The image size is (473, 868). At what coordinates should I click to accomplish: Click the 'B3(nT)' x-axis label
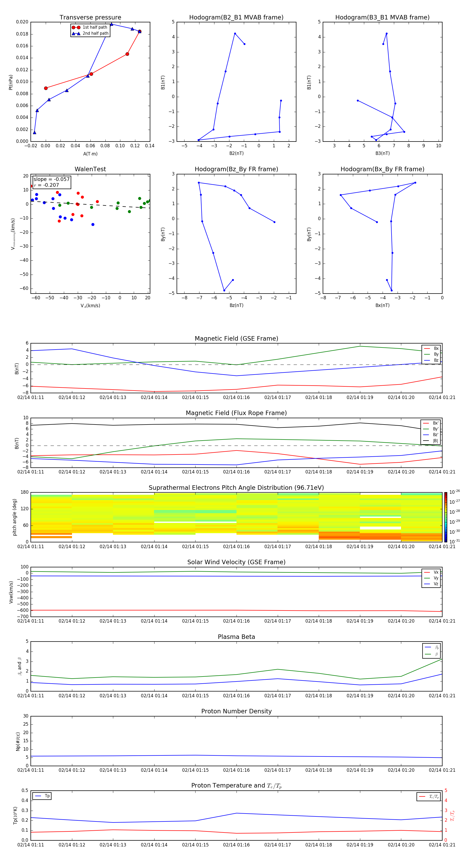[382, 153]
